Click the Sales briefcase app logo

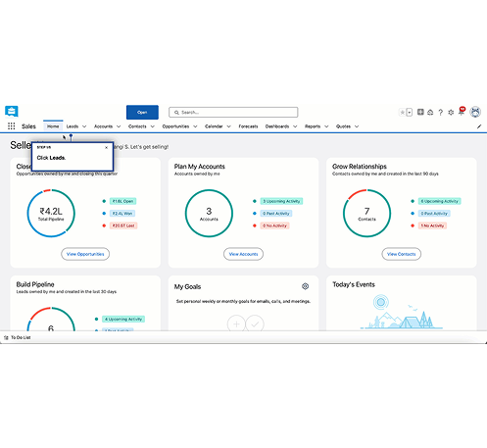point(12,112)
